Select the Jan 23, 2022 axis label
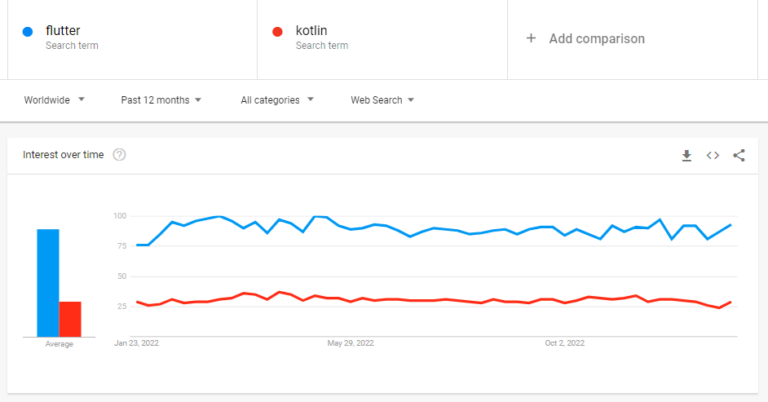Viewport: 768px width, 402px height. (137, 343)
